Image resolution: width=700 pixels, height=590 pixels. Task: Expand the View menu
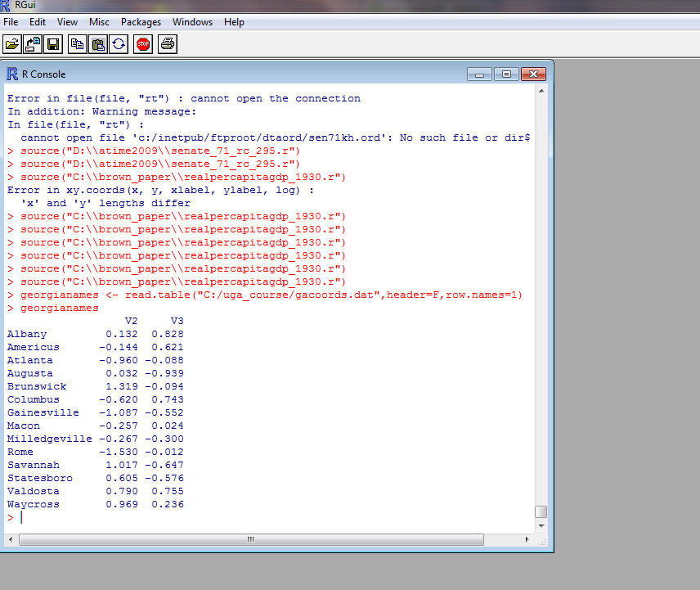tap(68, 22)
